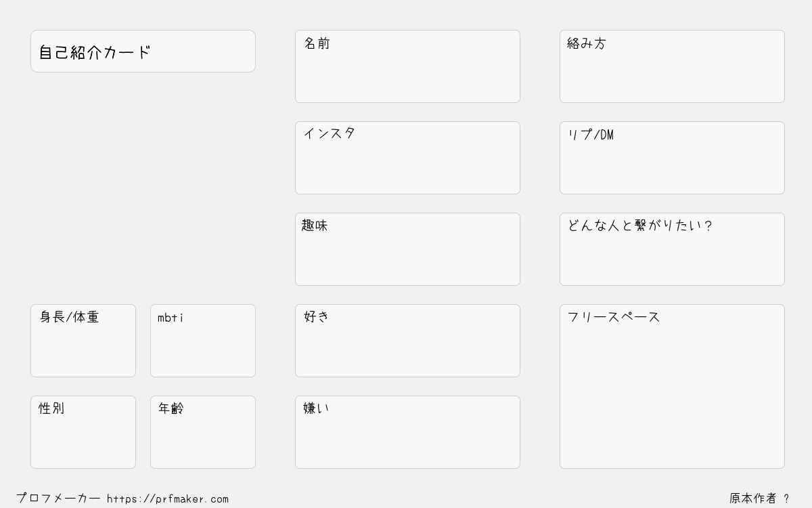This screenshot has width=812, height=508.
Task: Select the mbti box
Action: [x=203, y=341]
